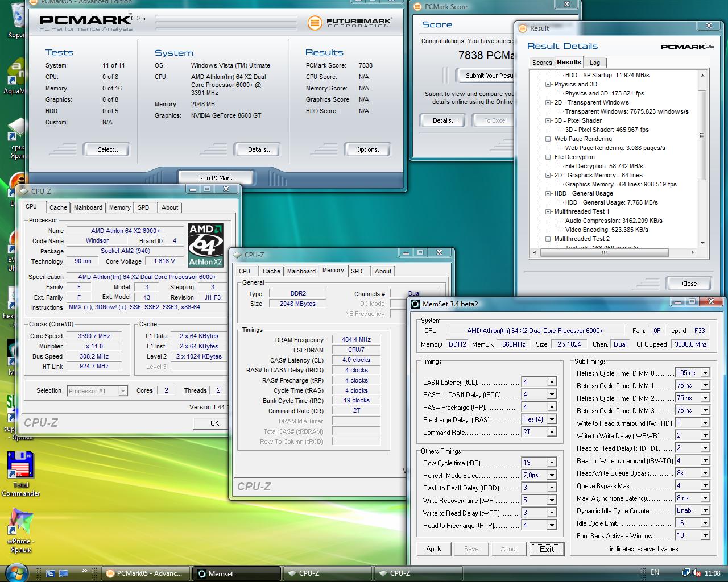
Task: Switch to SPD tab in Memory CPU-Z window
Action: click(x=357, y=271)
